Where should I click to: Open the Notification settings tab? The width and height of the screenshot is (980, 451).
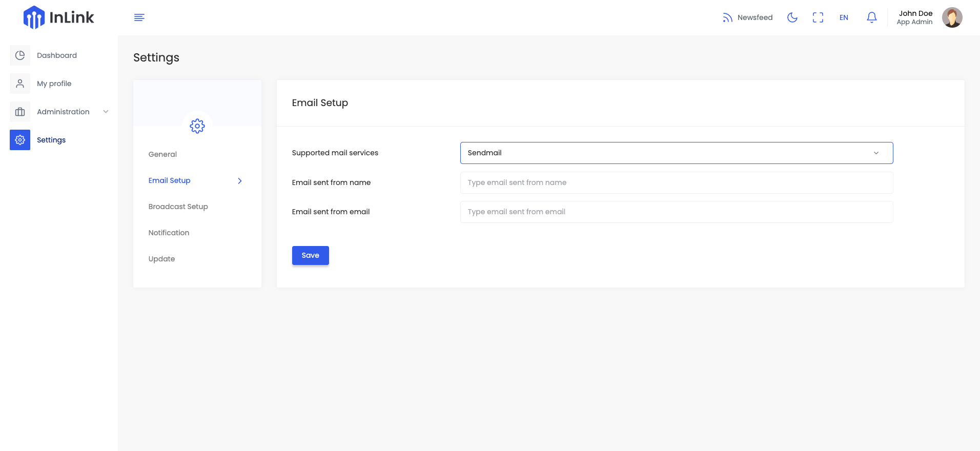(x=169, y=233)
